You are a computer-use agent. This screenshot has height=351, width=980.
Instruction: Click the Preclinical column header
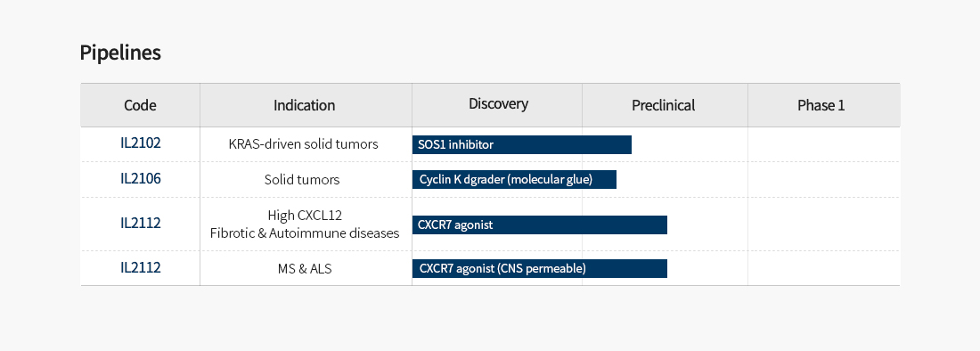[663, 105]
